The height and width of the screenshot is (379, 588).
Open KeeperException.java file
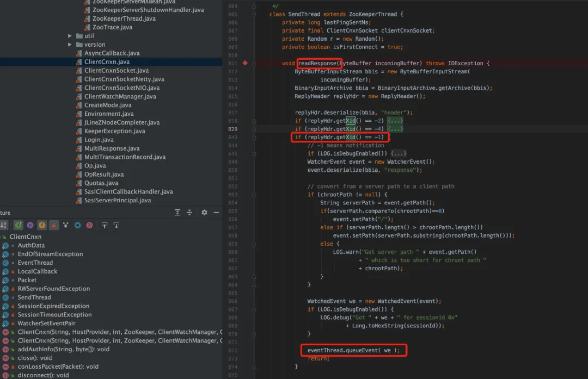(114, 131)
